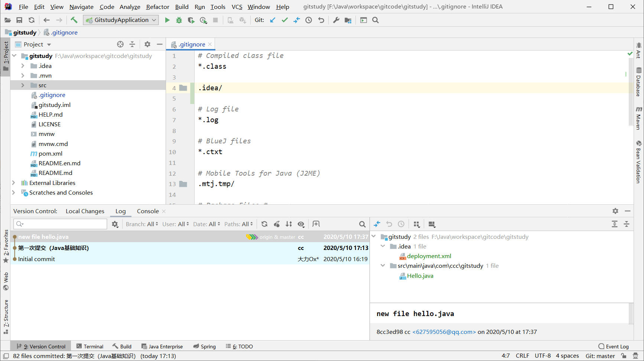
Task: Open Group By options in changes pane
Action: 417,224
